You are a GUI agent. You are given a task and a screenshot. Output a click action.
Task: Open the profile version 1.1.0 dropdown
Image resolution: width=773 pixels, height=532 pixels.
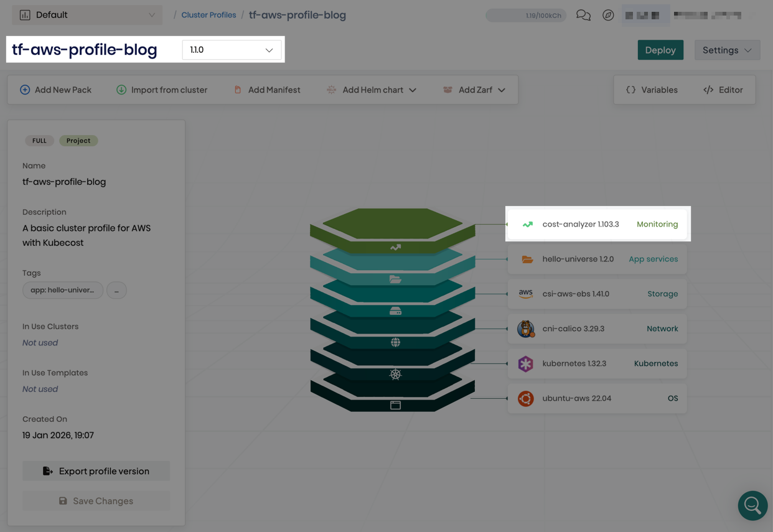(x=231, y=50)
